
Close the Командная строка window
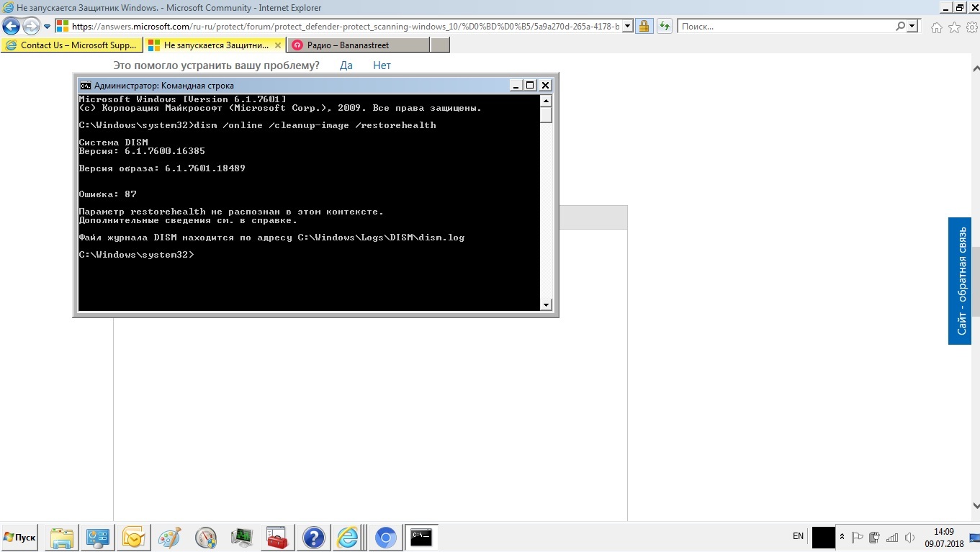(x=545, y=85)
